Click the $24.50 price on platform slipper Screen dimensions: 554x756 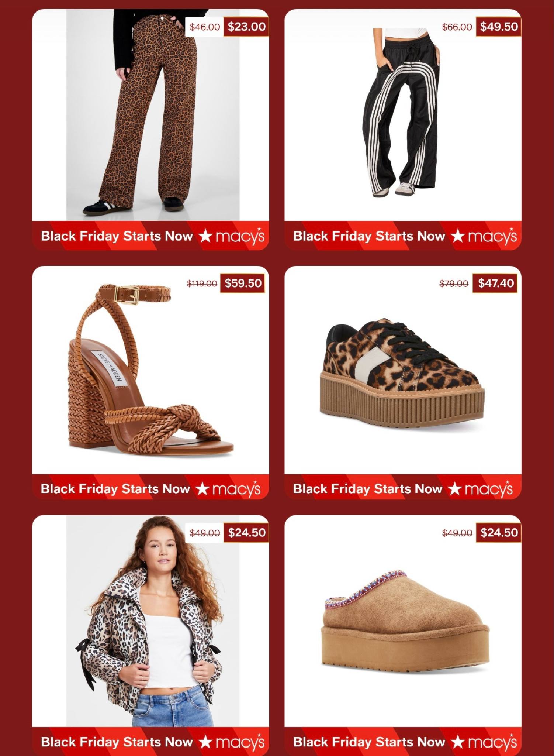coord(499,532)
